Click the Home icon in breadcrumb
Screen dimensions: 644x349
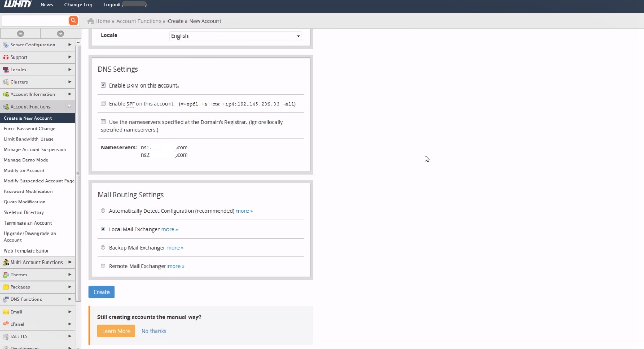tap(91, 21)
